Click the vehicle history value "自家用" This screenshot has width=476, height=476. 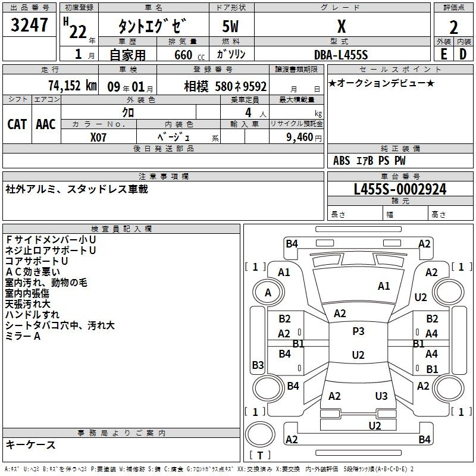pyautogui.click(x=127, y=55)
